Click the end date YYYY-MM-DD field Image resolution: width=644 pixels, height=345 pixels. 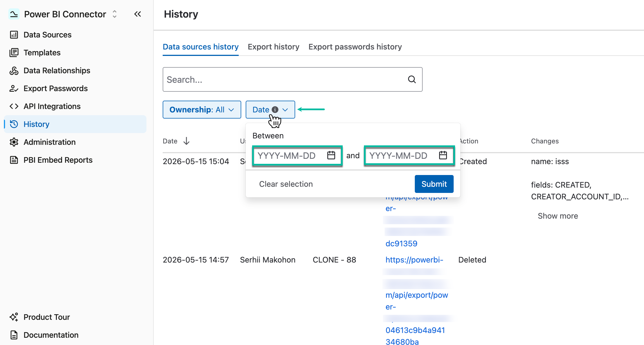pos(409,155)
